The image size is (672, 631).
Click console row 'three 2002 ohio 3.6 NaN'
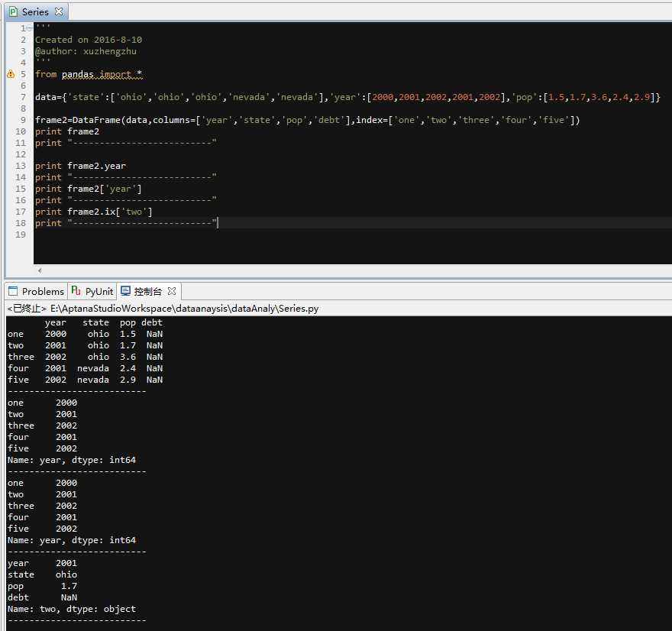(85, 357)
